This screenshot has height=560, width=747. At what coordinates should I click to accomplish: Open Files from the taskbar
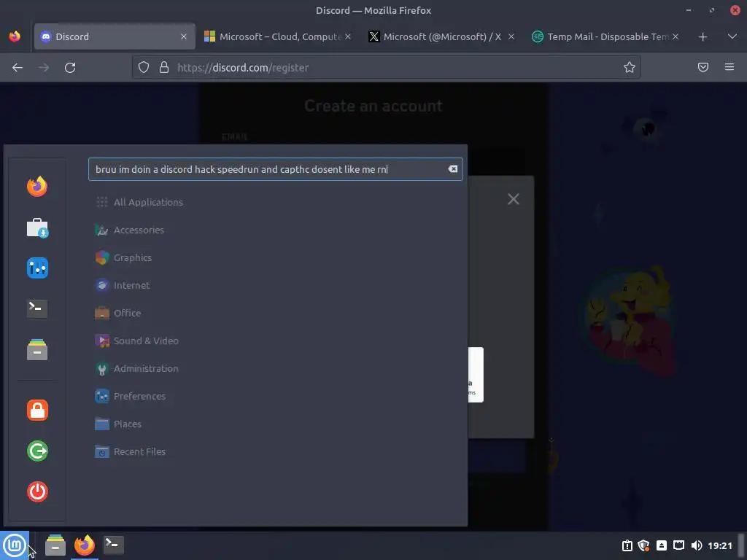pyautogui.click(x=55, y=545)
